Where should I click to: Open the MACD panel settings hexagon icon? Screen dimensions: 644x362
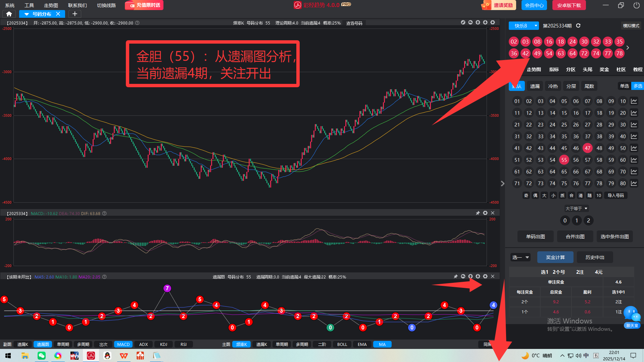click(485, 213)
